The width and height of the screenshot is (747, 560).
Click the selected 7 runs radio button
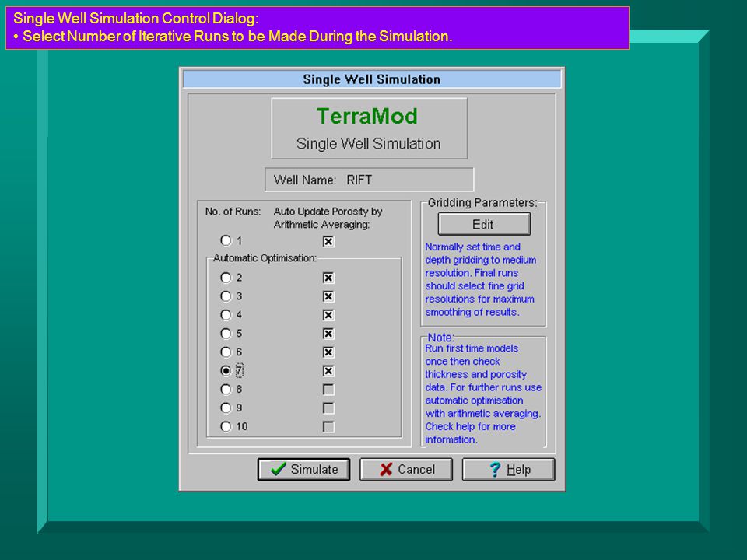[226, 370]
